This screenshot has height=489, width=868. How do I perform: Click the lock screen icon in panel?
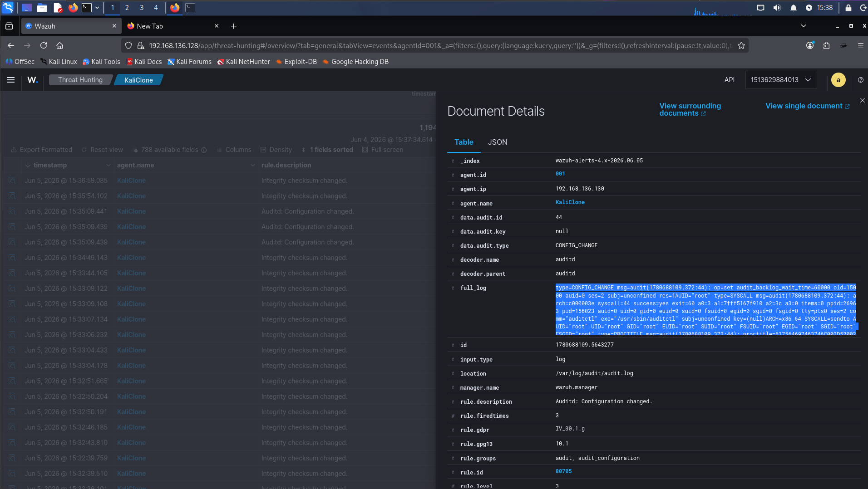point(848,8)
